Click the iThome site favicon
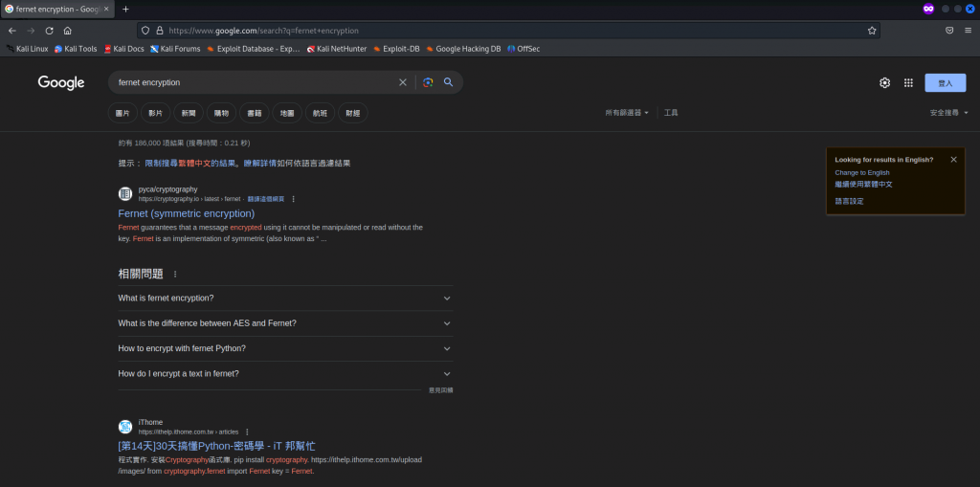 125,427
